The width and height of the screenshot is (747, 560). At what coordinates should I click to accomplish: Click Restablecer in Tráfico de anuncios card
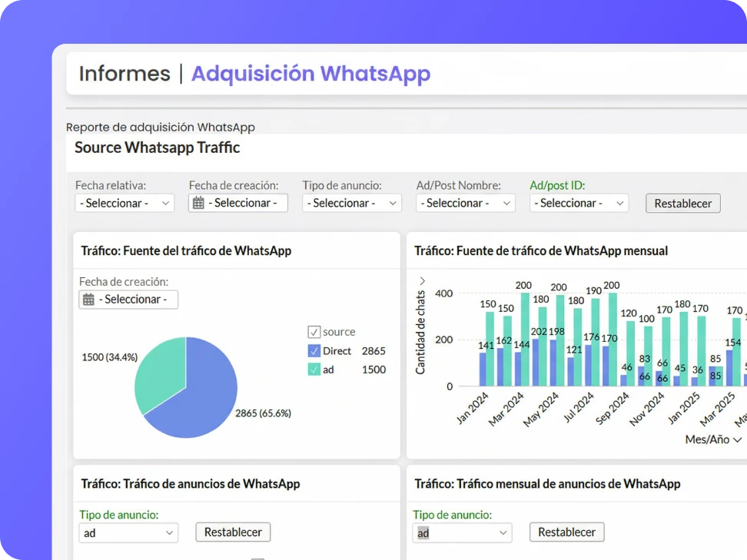[x=233, y=532]
